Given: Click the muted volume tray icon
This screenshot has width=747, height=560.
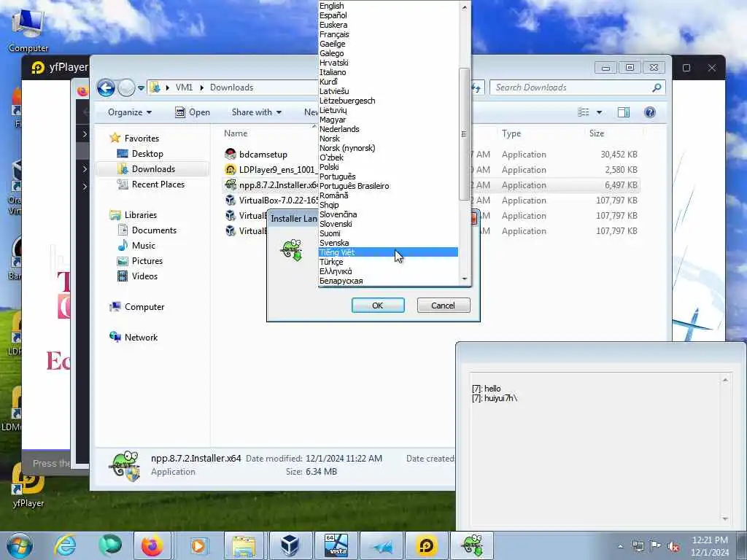Looking at the screenshot, I should [673, 547].
